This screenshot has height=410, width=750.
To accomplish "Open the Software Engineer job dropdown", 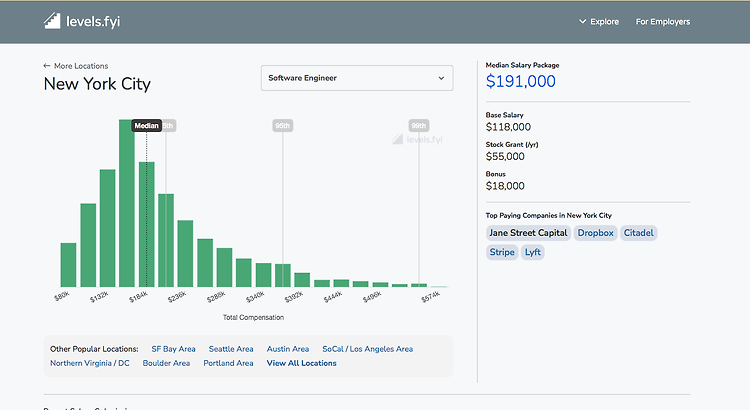I will tap(357, 78).
